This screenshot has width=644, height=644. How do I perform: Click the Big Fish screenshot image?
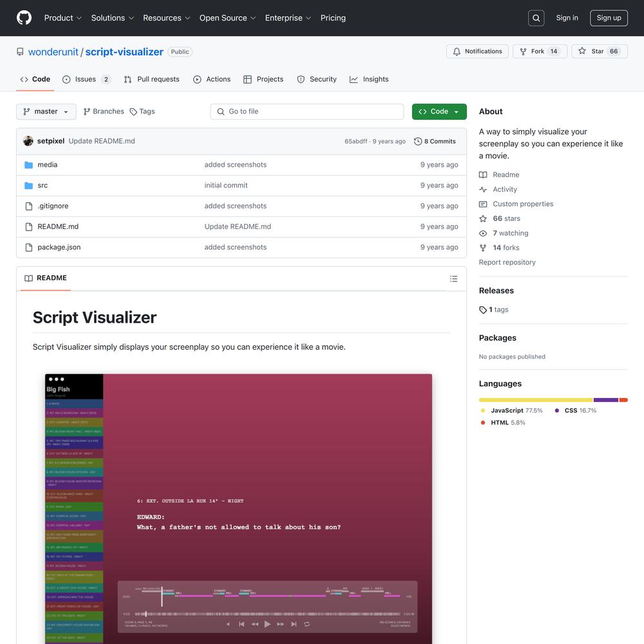(239, 509)
